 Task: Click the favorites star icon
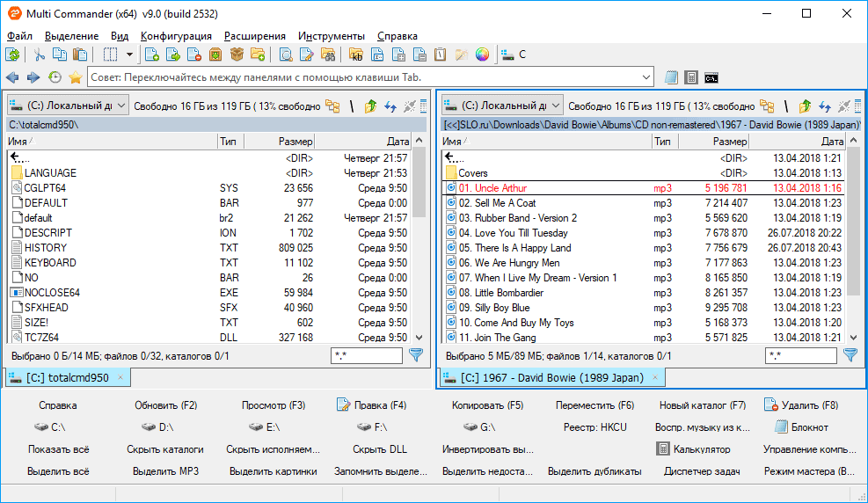pyautogui.click(x=76, y=77)
